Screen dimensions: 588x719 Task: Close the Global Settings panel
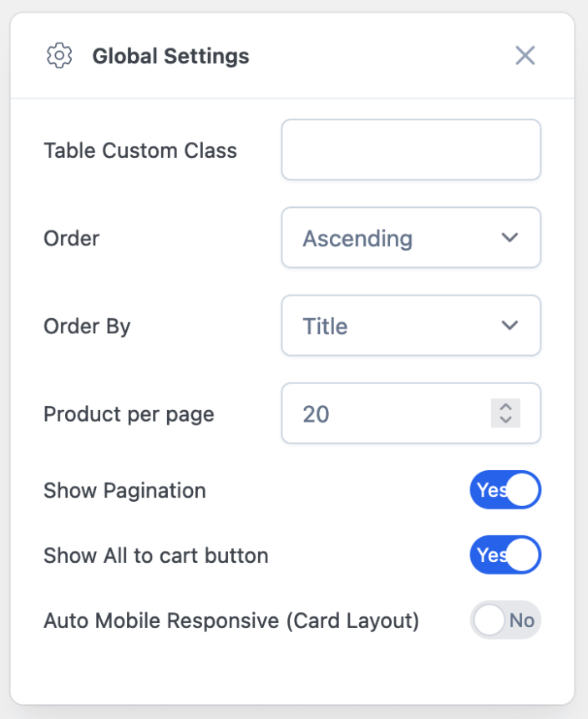(x=525, y=56)
